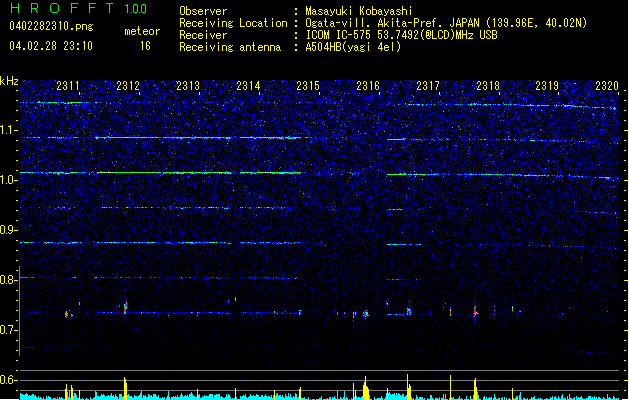Click time marker 2319

[x=547, y=86]
